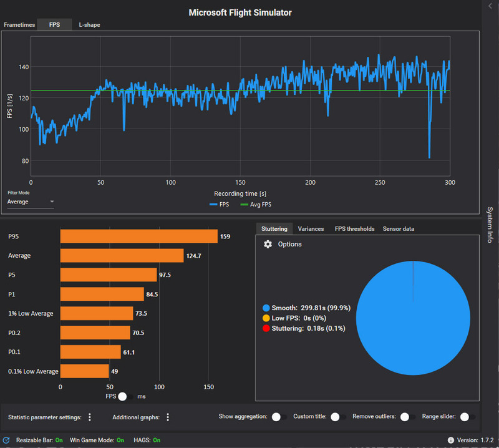
Task: Click the 'Statistic parameter settings:' label
Action: (44, 417)
